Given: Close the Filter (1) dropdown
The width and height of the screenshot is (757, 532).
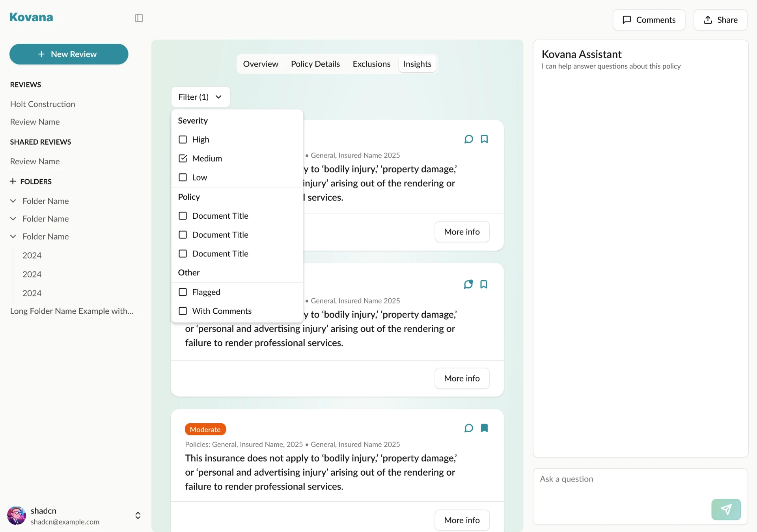Looking at the screenshot, I should [201, 97].
